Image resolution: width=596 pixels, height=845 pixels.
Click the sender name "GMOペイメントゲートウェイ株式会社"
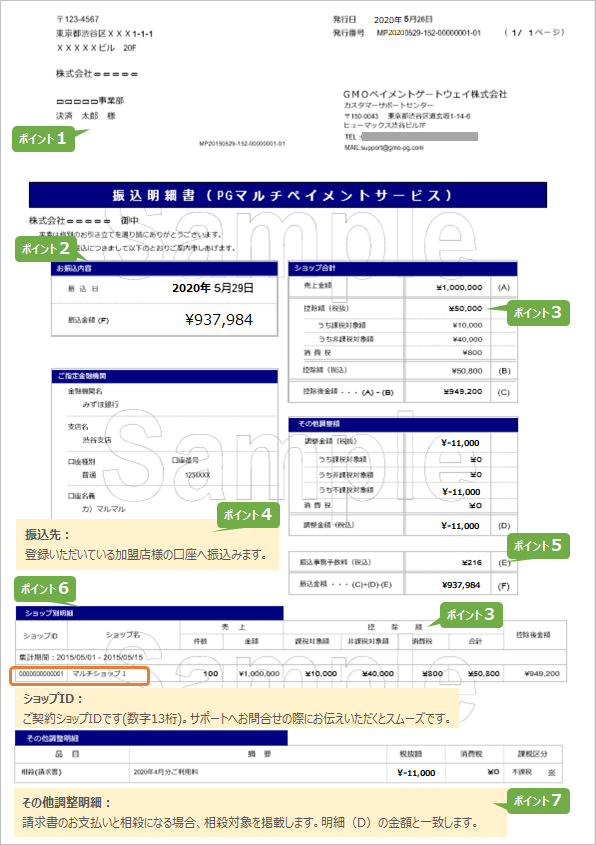point(425,94)
